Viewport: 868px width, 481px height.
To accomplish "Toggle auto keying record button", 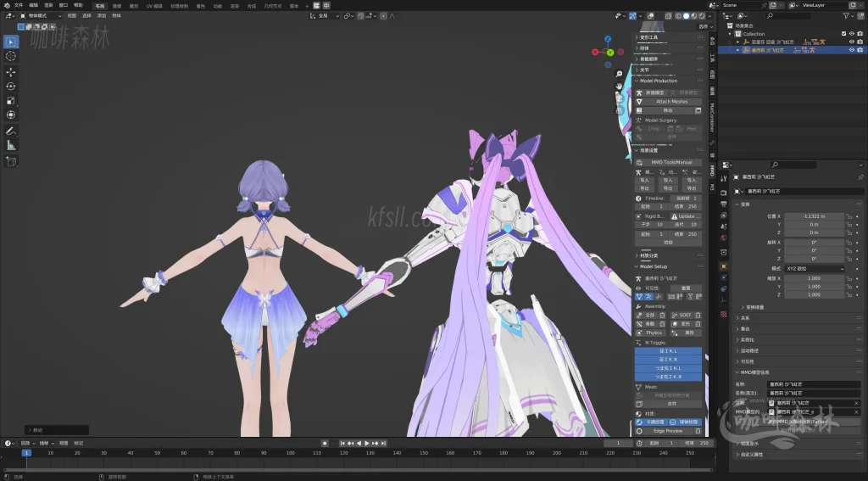I will click(x=325, y=444).
